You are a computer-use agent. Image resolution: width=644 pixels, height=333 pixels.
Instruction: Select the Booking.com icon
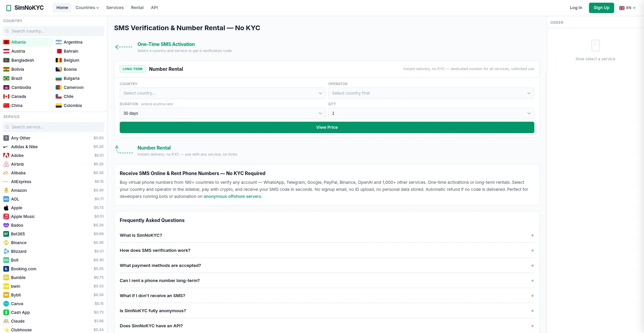point(6,269)
